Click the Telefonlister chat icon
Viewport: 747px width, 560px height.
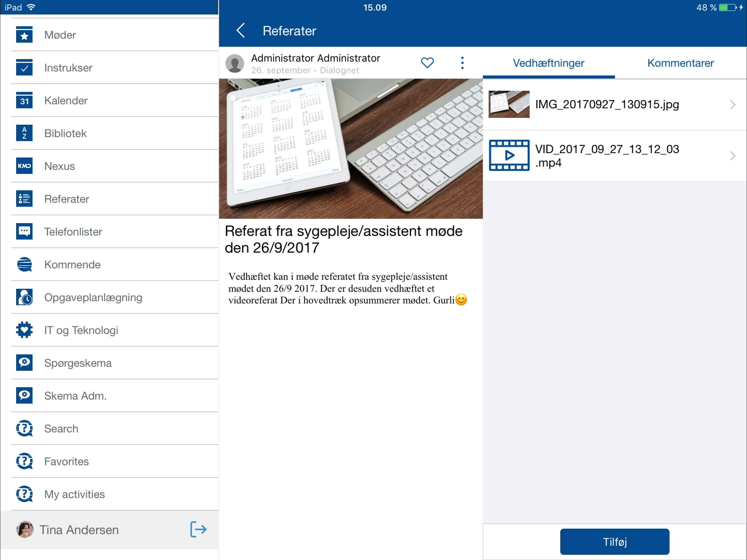tap(24, 231)
